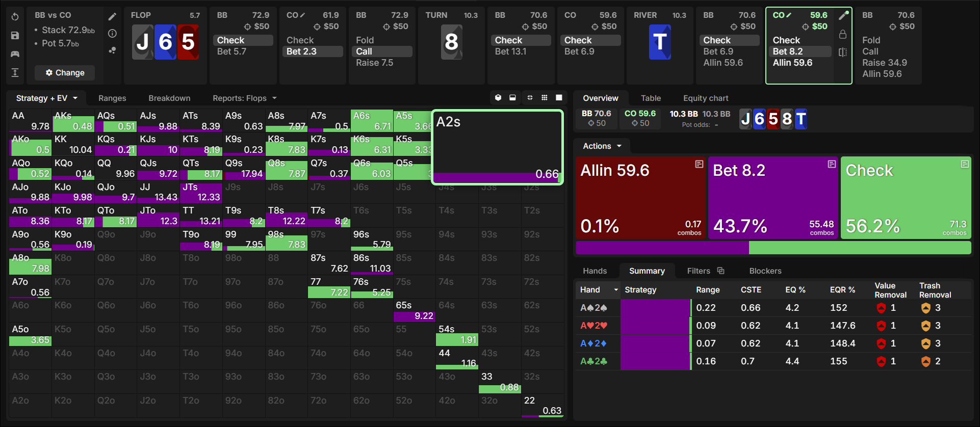
Task: Click the turn 8 card thumbnail
Action: [451, 42]
